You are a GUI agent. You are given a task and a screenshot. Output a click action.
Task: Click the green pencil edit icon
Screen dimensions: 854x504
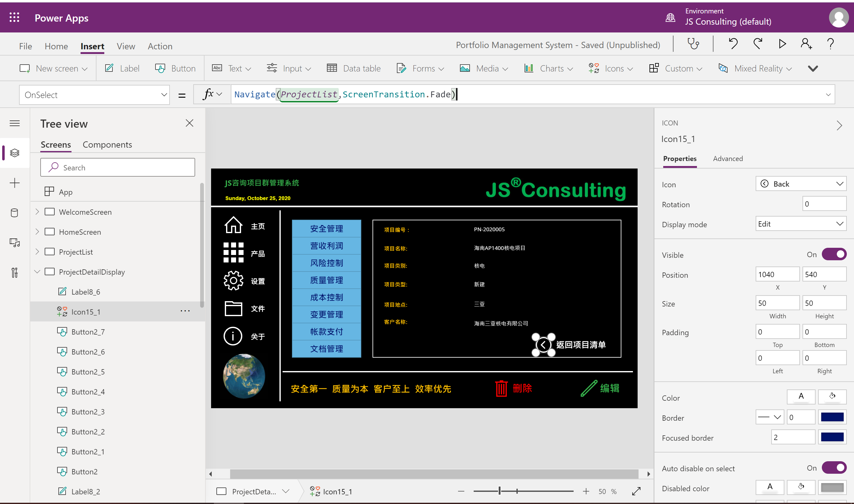(589, 388)
